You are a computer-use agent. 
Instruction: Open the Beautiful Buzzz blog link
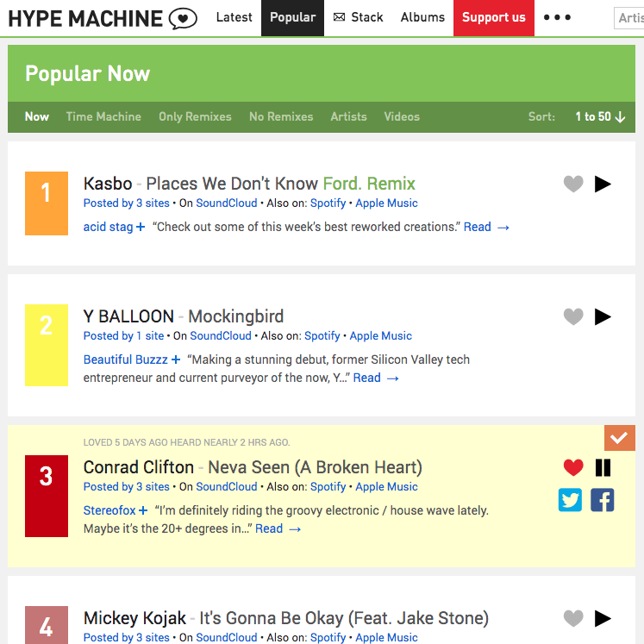click(x=126, y=360)
